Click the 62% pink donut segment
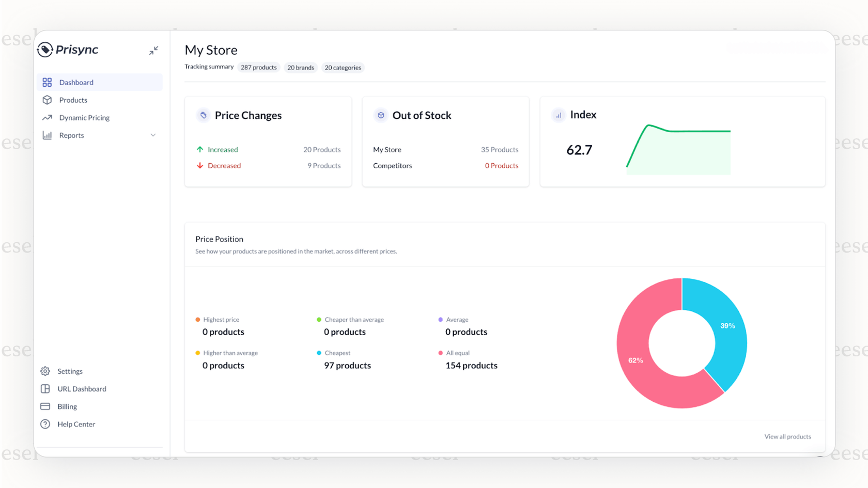The width and height of the screenshot is (868, 488). (x=636, y=360)
